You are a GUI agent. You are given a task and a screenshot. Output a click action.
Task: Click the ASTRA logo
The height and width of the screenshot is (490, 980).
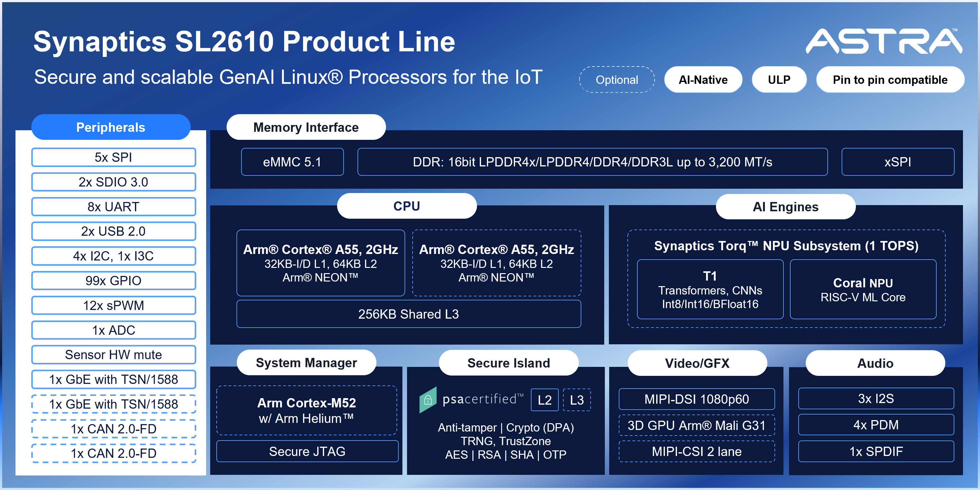(883, 41)
